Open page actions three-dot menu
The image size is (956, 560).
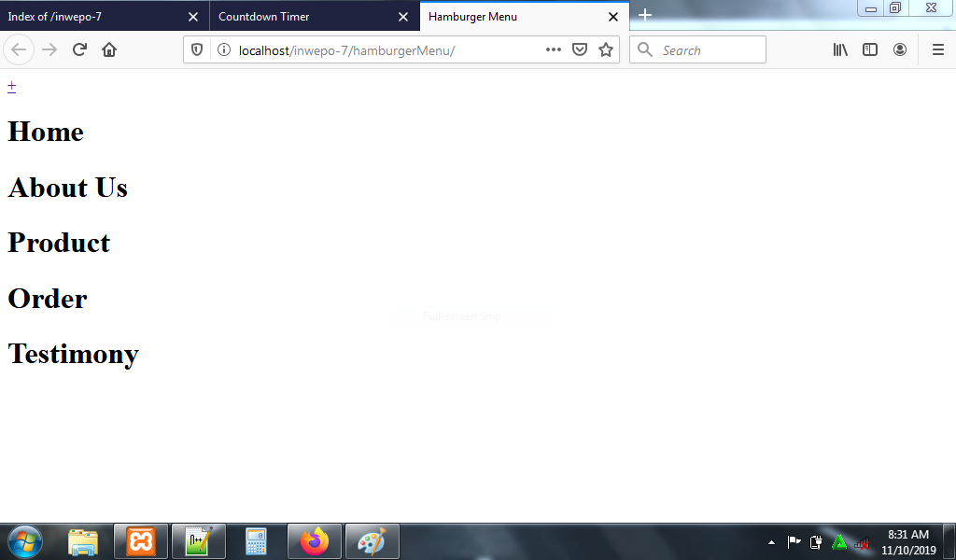tap(554, 50)
